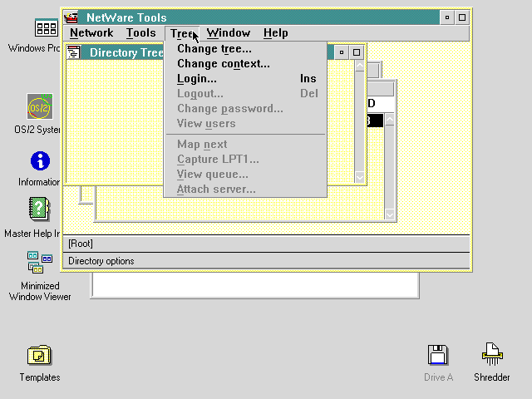Click the white pane below NetWare Tools
This screenshot has height=399, width=532.
[x=255, y=285]
